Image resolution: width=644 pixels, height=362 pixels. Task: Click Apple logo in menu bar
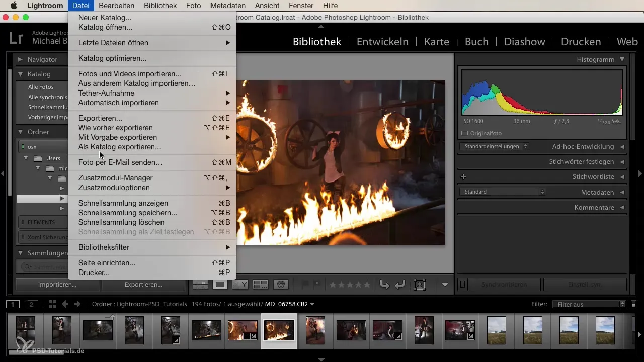(x=13, y=6)
